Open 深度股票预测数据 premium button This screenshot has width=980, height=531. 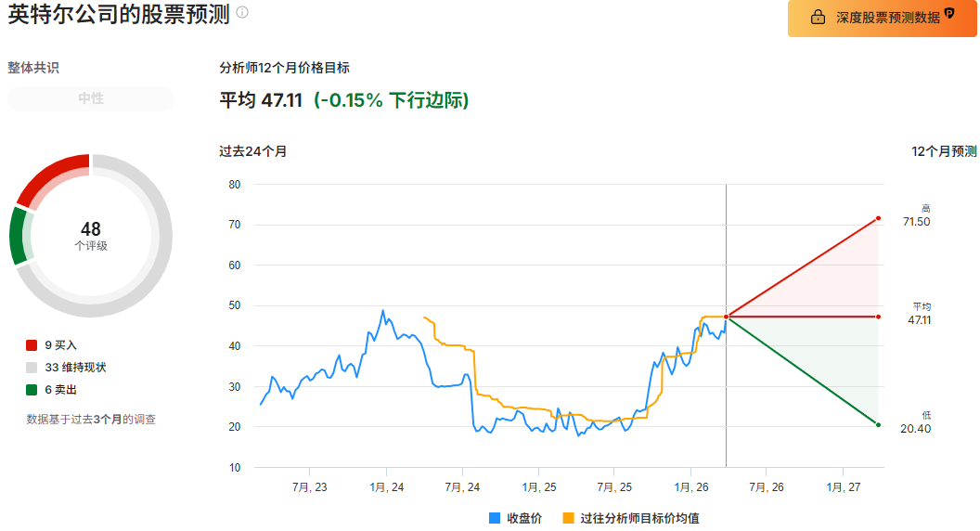[x=882, y=19]
